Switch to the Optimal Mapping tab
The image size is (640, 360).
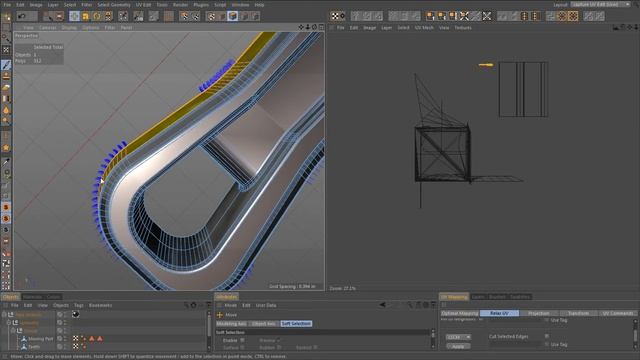click(x=460, y=313)
